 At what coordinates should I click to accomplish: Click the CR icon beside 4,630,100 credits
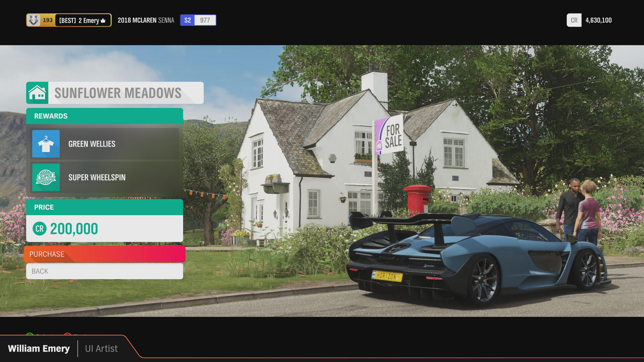(x=574, y=20)
